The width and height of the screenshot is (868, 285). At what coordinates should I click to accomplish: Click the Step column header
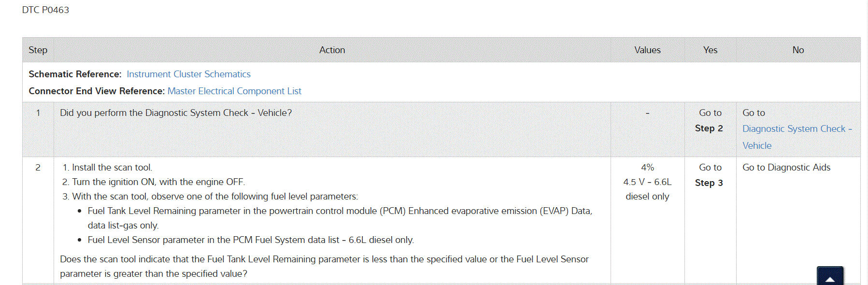pos(38,50)
